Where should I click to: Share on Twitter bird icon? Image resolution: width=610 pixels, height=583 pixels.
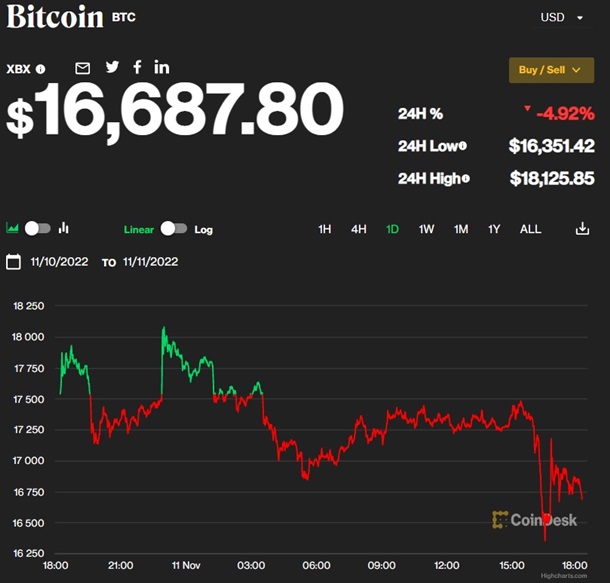[x=112, y=67]
